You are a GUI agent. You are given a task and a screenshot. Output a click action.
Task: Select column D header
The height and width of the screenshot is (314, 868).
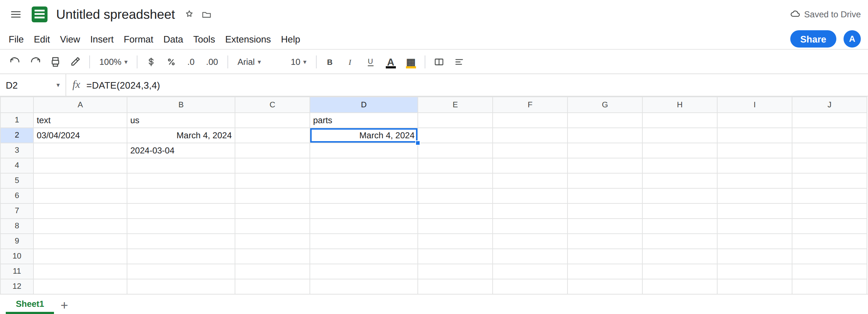pyautogui.click(x=364, y=105)
